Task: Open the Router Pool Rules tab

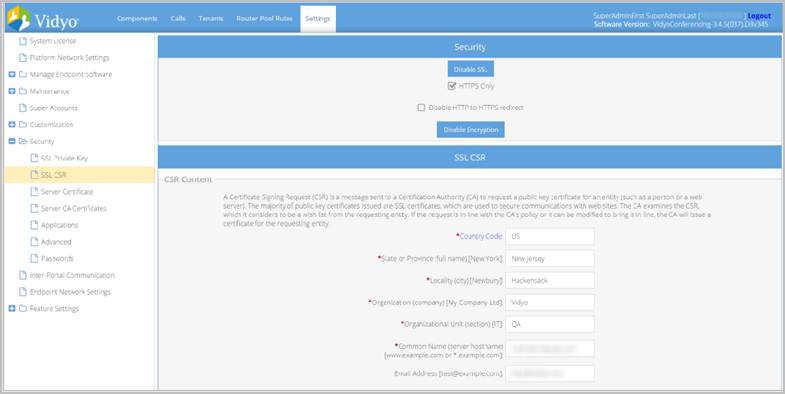Action: (x=264, y=19)
